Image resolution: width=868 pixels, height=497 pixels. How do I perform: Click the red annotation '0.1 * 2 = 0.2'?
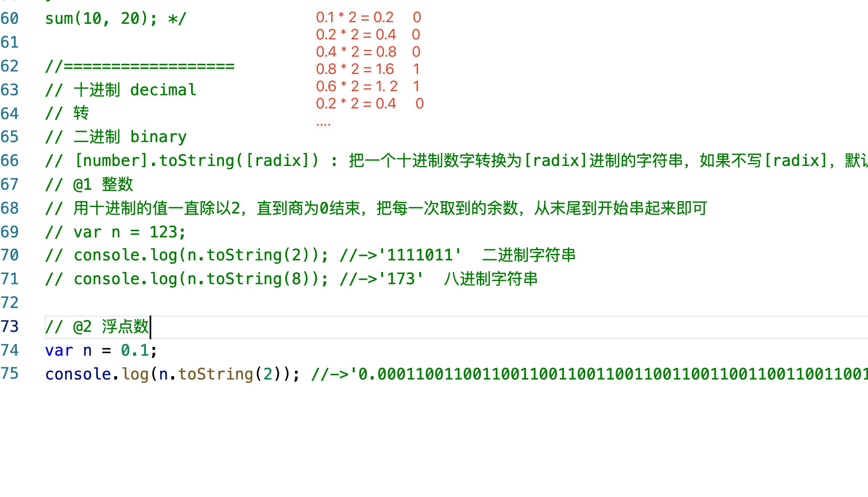tap(355, 17)
